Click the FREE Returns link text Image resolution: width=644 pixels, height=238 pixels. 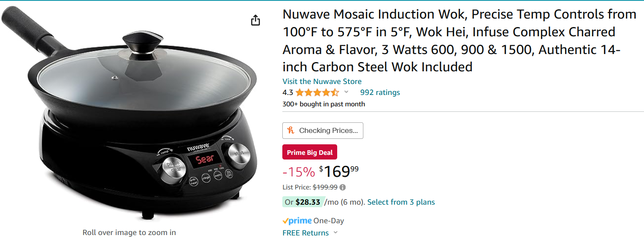tap(306, 233)
